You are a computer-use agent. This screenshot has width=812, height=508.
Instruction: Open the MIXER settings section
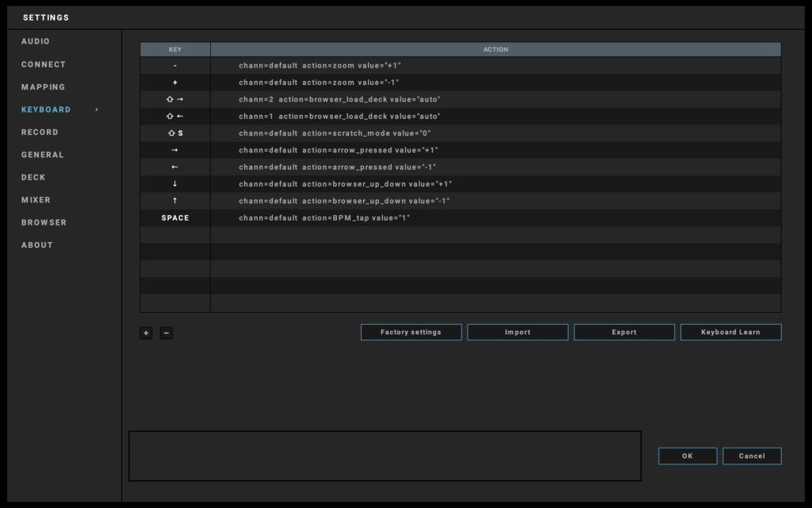tap(36, 200)
